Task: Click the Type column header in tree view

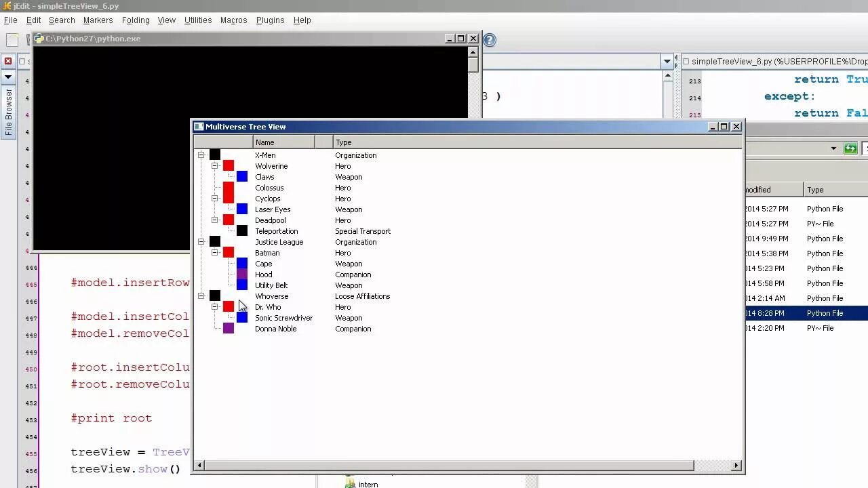Action: pos(537,142)
